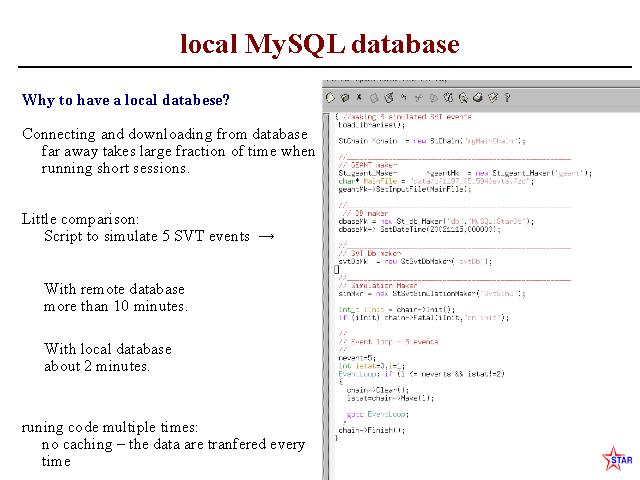Click the 'geantMk->SetInputFile(MainFile);' code line
The image size is (640, 480).
click(x=405, y=189)
